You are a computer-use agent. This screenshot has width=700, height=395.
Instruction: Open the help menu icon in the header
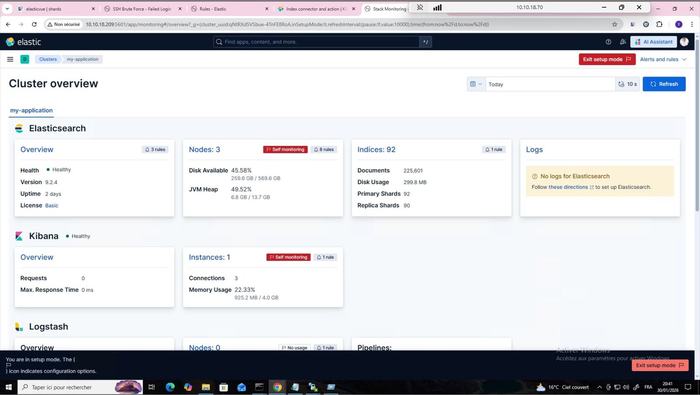608,42
